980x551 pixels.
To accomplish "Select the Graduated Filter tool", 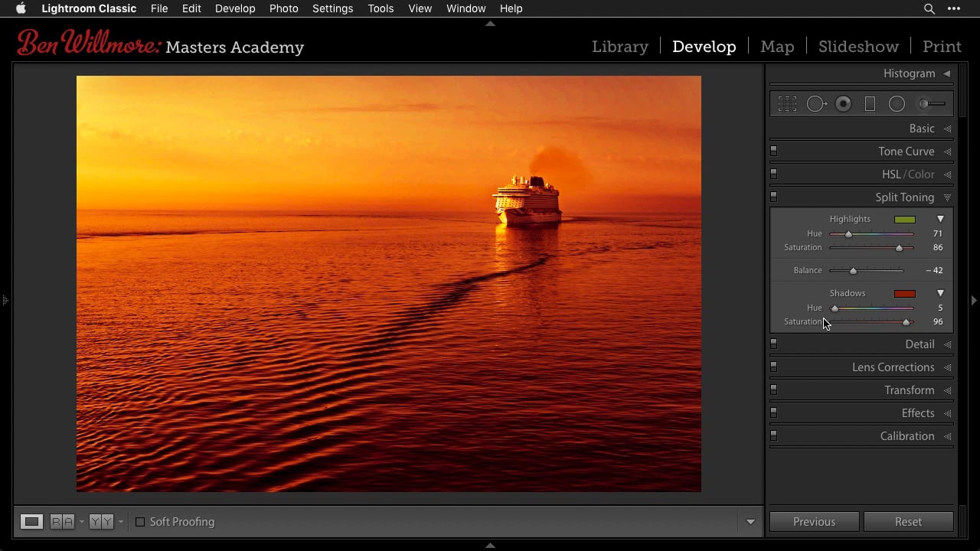I will [x=870, y=103].
